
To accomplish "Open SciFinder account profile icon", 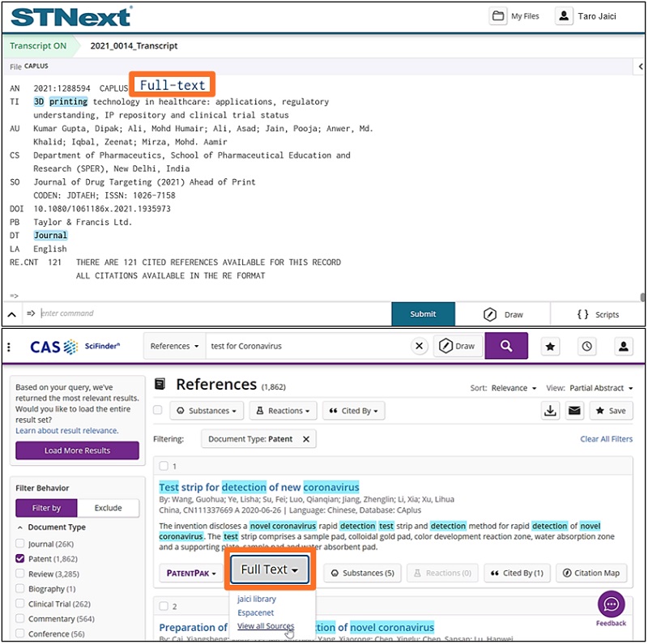I will coord(624,346).
